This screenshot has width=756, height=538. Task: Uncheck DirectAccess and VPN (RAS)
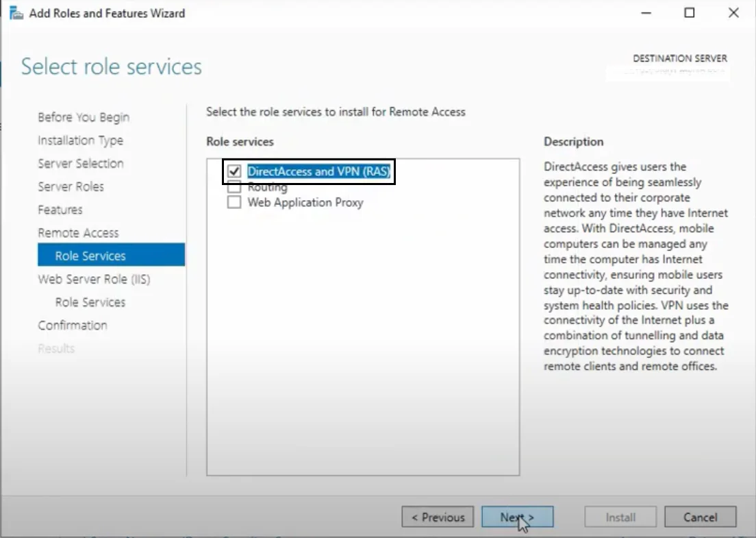click(x=233, y=171)
